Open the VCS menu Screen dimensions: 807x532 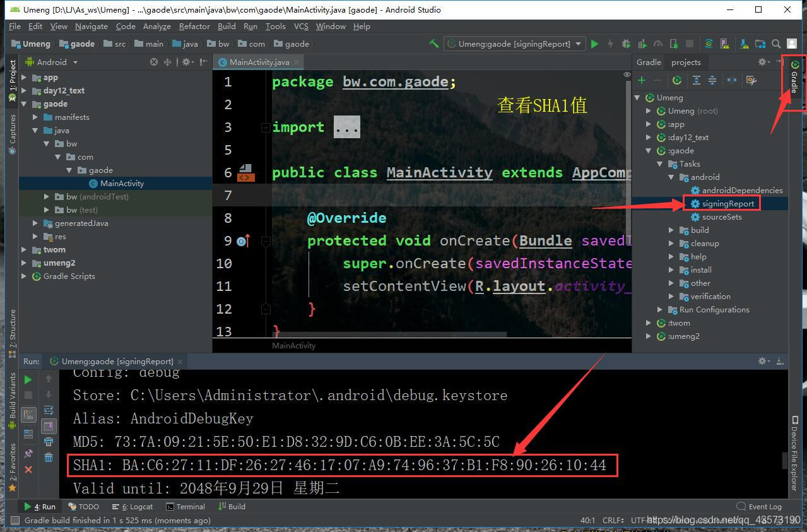301,27
